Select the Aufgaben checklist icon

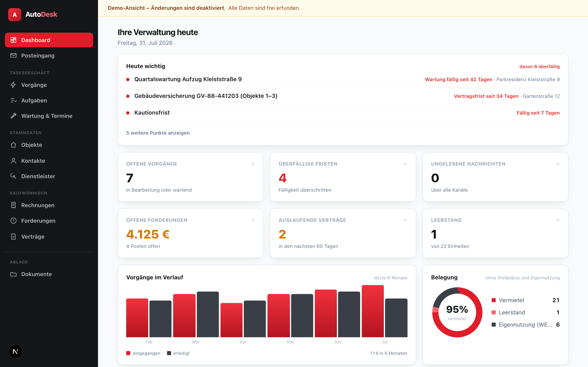tap(14, 101)
